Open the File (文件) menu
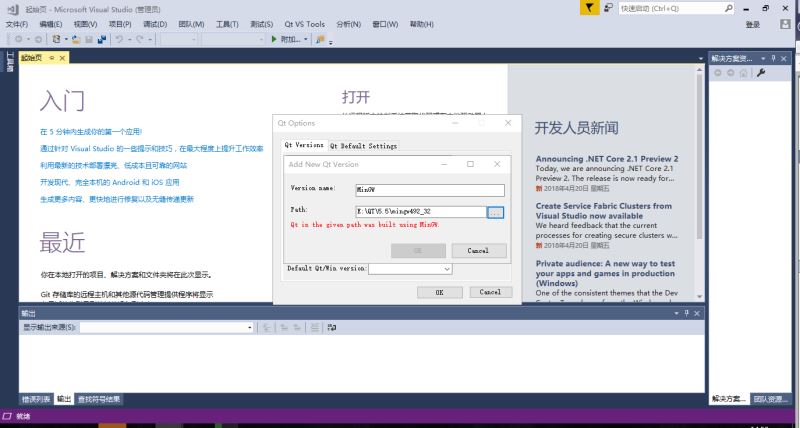 click(17, 24)
